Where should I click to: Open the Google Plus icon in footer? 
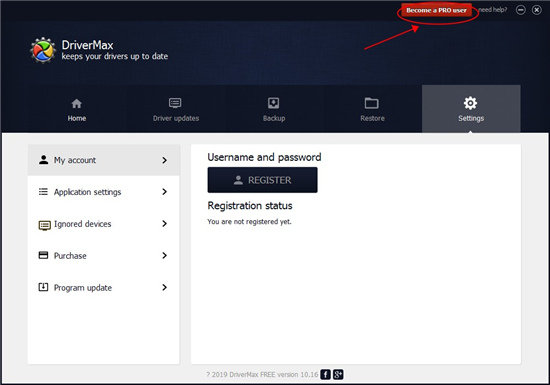click(338, 374)
